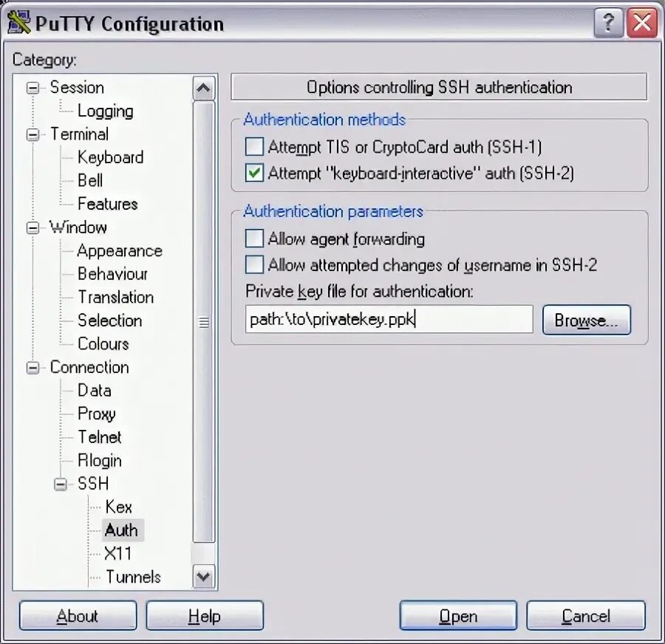
Task: Select the Window category
Action: click(78, 227)
